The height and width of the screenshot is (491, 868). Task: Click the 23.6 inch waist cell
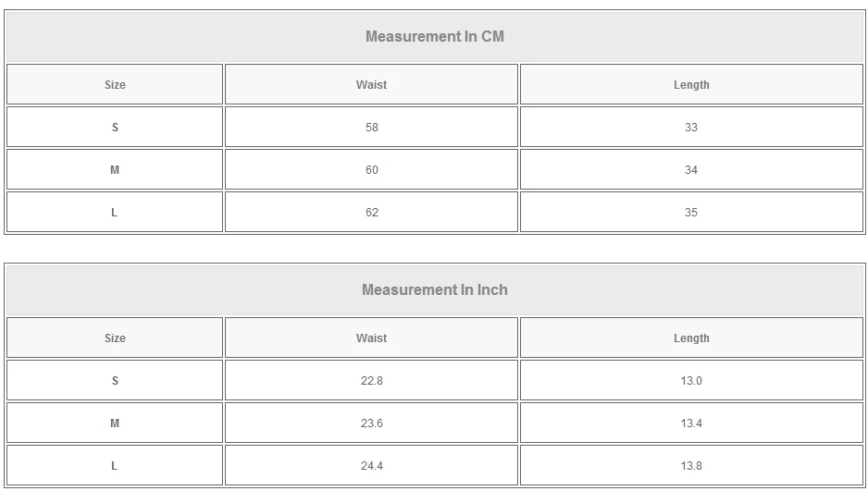pyautogui.click(x=371, y=423)
